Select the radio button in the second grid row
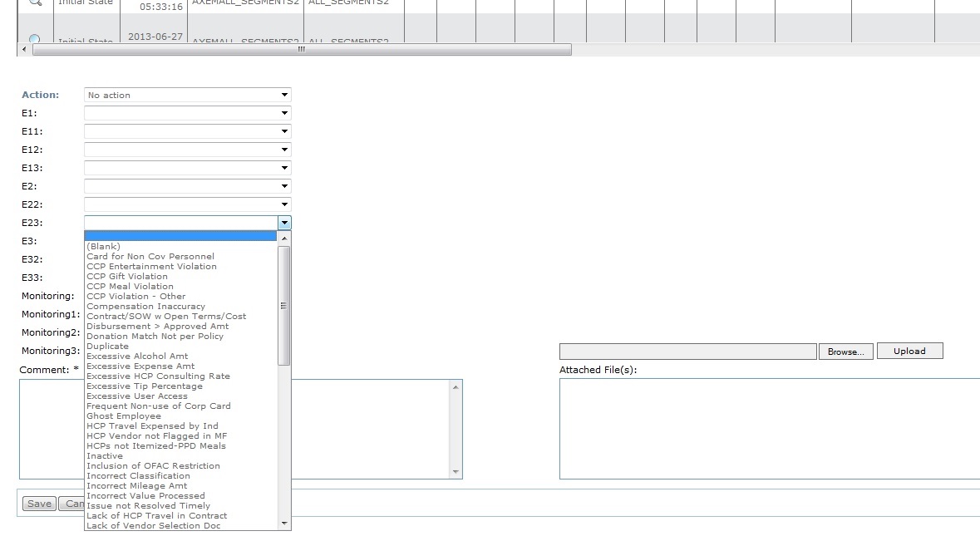 coord(34,39)
